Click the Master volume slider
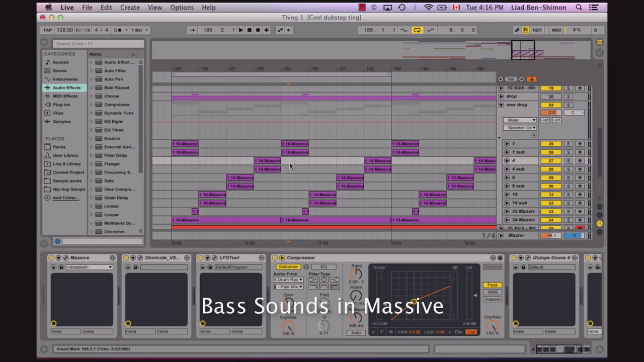 tap(551, 236)
